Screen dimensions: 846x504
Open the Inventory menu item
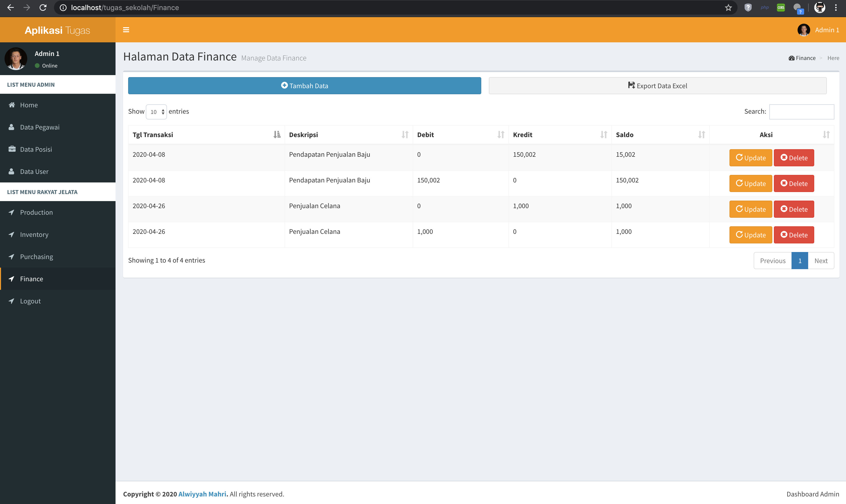point(34,235)
